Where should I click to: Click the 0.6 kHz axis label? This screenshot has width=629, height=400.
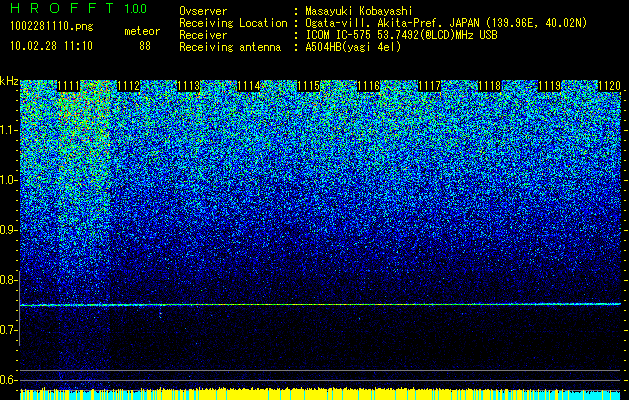pyautogui.click(x=7, y=380)
